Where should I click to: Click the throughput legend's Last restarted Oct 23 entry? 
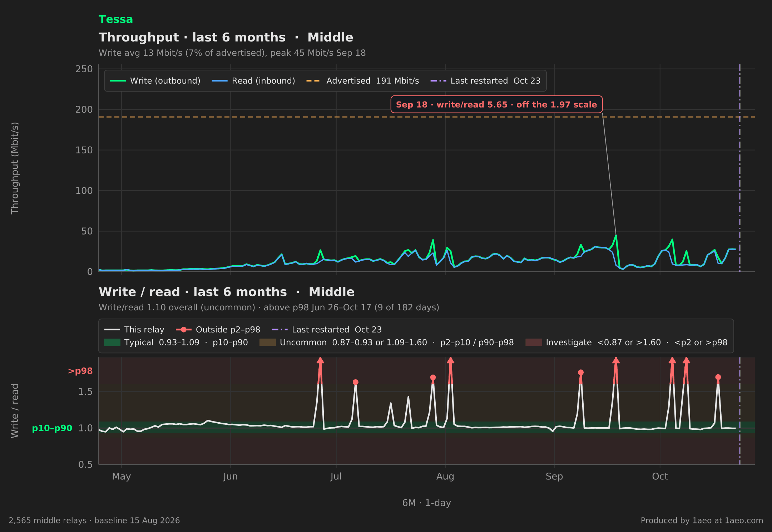[x=485, y=81]
